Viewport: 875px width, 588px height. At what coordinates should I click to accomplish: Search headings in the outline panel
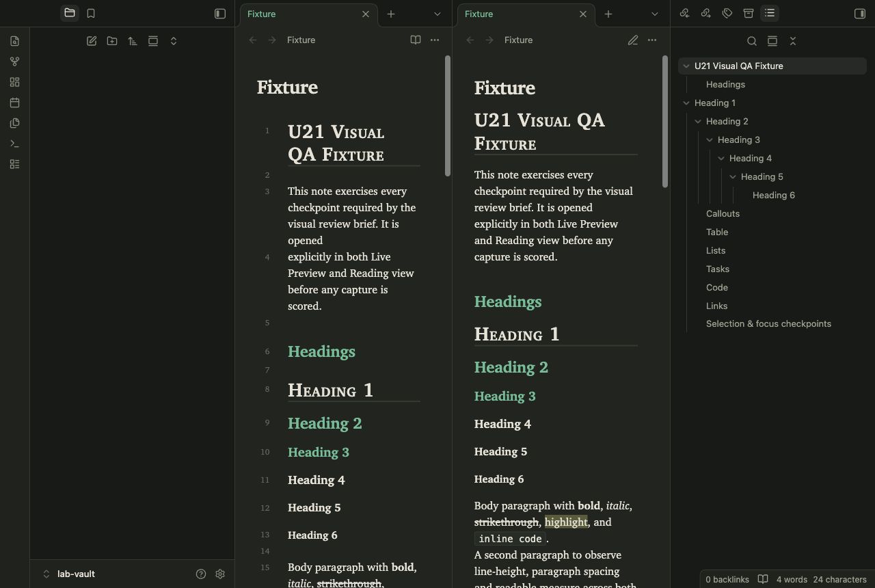[x=752, y=41]
